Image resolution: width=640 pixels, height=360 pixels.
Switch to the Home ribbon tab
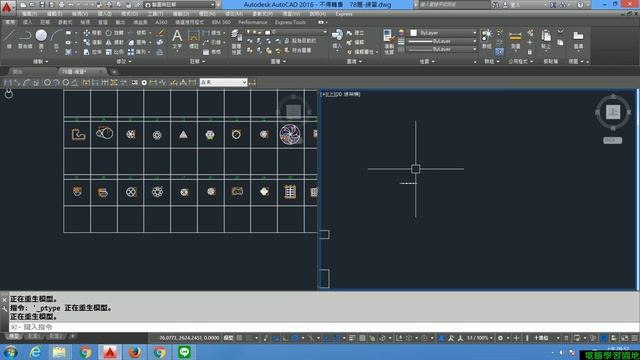click(x=9, y=22)
